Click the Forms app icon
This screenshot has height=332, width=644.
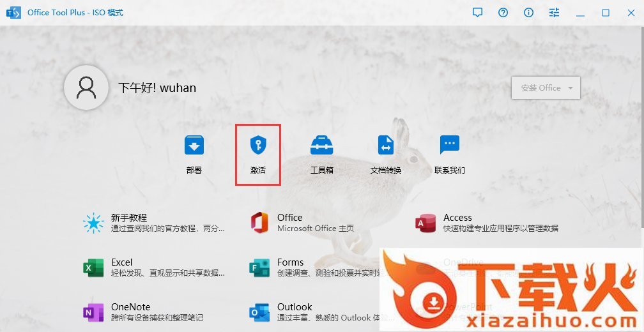[x=259, y=268]
